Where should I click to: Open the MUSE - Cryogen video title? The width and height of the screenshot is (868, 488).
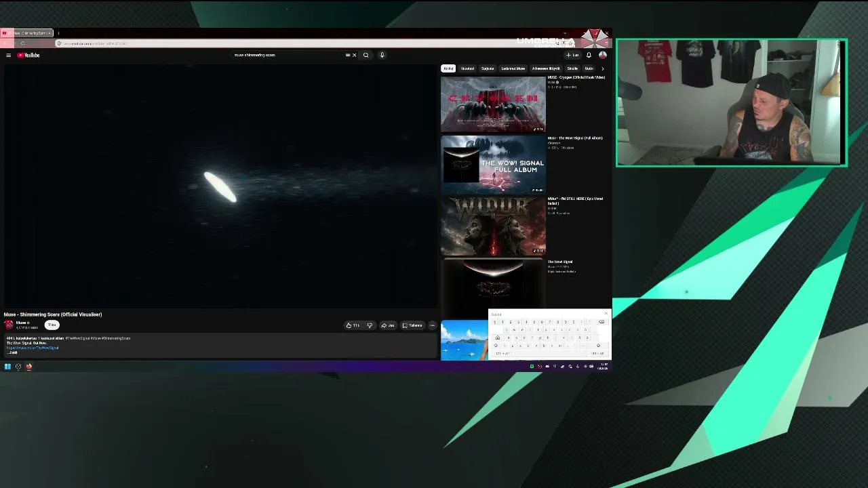576,77
